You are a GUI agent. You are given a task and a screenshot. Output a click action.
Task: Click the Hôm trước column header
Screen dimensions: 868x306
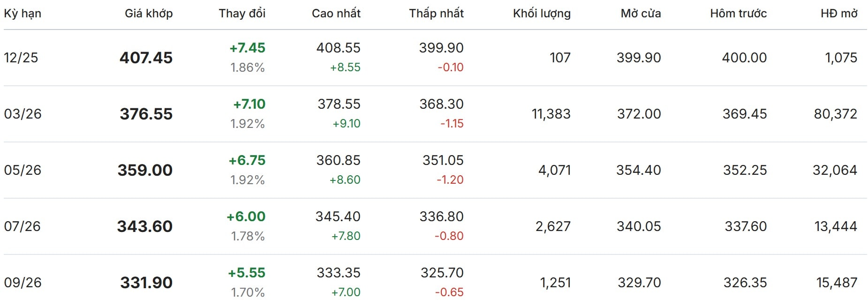pyautogui.click(x=738, y=14)
